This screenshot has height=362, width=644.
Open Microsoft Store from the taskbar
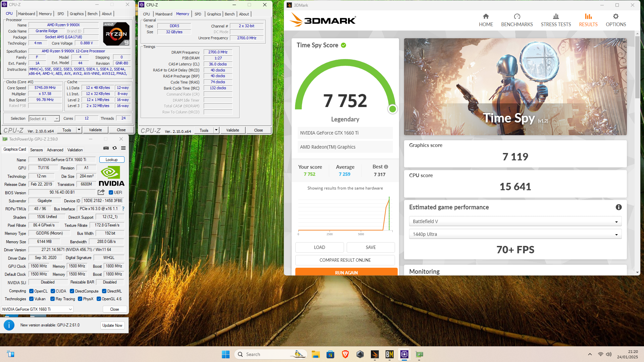pos(330,354)
